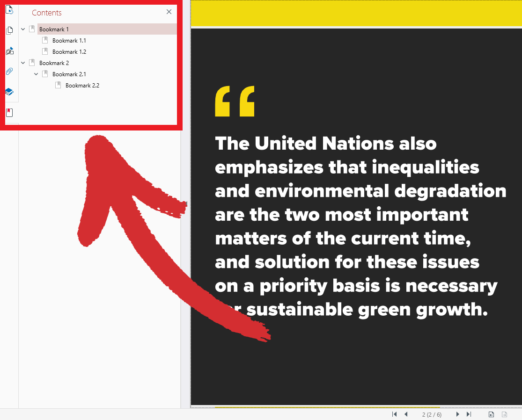Go to the previous page
The height and width of the screenshot is (420, 522).
(406, 414)
